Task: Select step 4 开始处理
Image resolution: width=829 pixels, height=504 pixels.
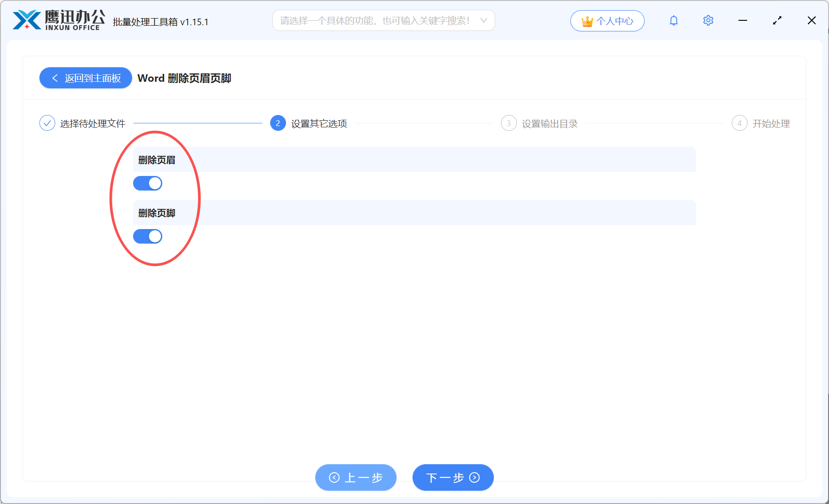Action: coord(761,123)
